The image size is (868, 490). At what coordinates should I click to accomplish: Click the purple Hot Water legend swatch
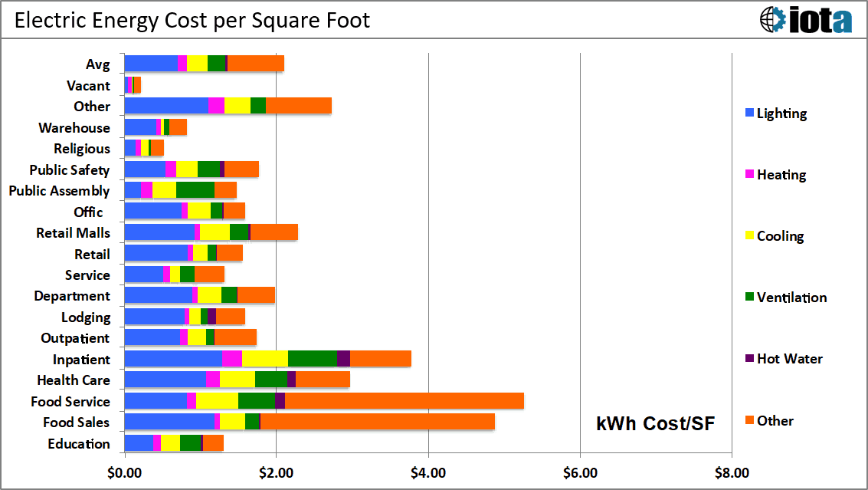click(x=749, y=359)
